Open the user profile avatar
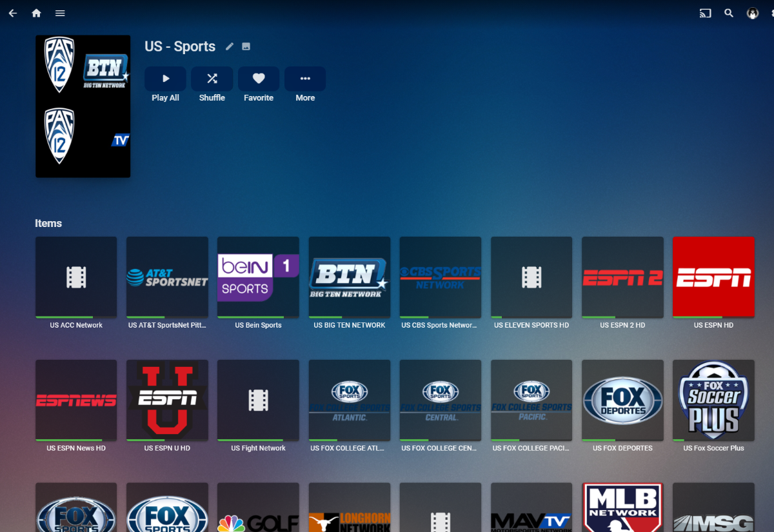 [753, 13]
